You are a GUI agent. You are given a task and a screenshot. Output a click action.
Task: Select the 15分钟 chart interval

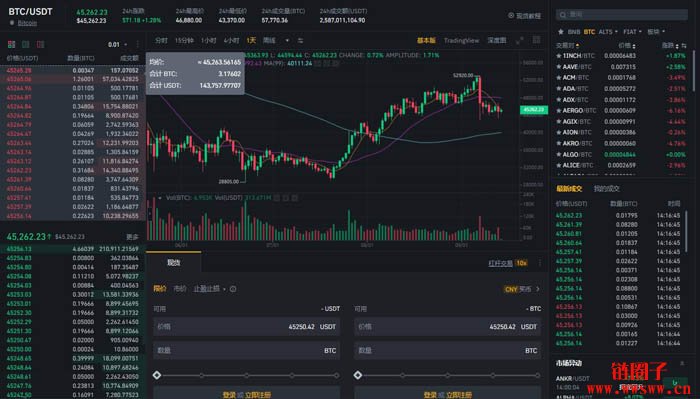point(184,41)
